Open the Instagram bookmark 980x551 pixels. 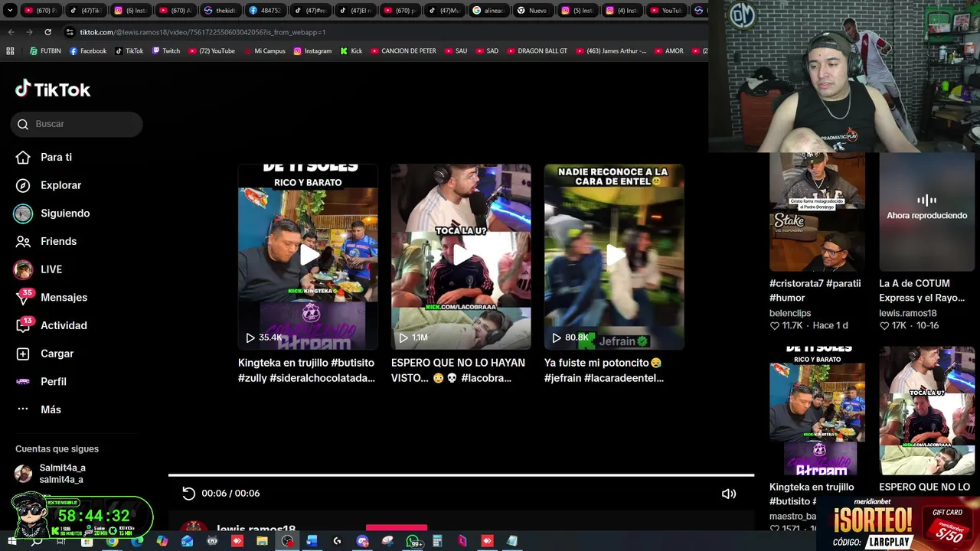coord(312,51)
